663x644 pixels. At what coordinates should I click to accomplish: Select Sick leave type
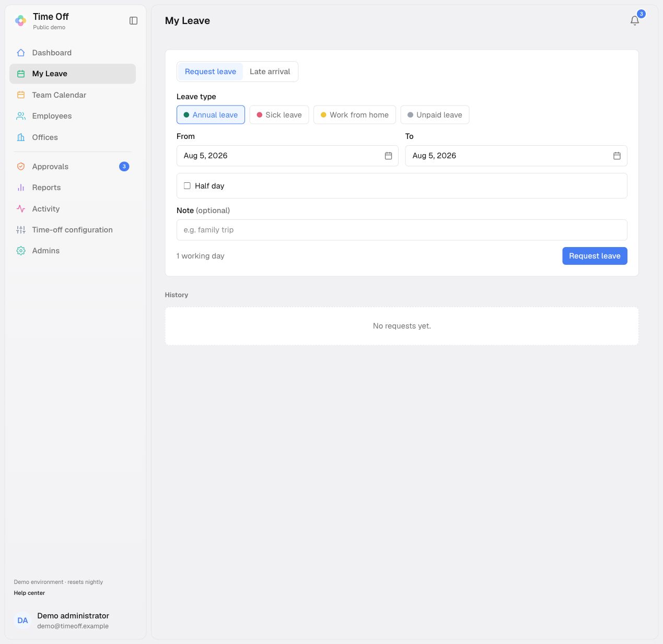(x=279, y=115)
